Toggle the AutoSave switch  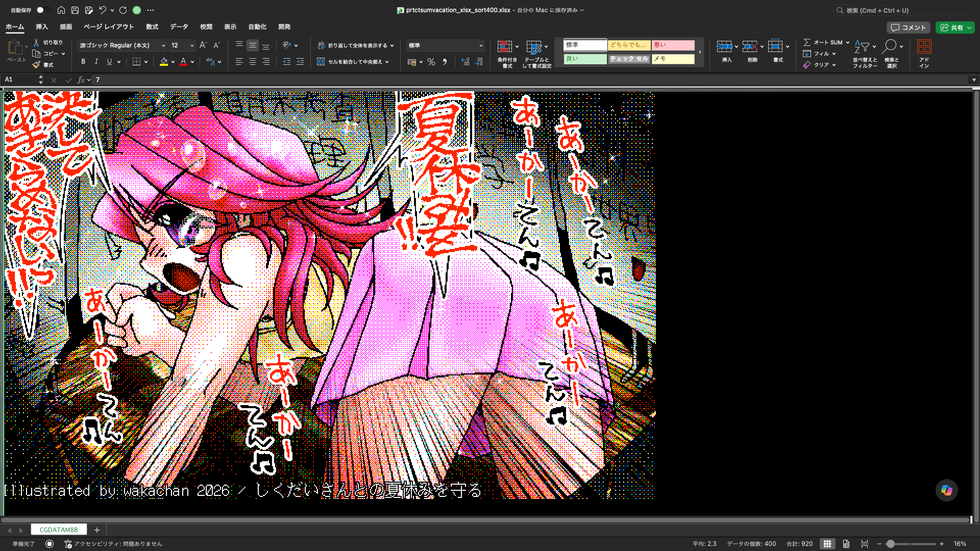[43, 10]
